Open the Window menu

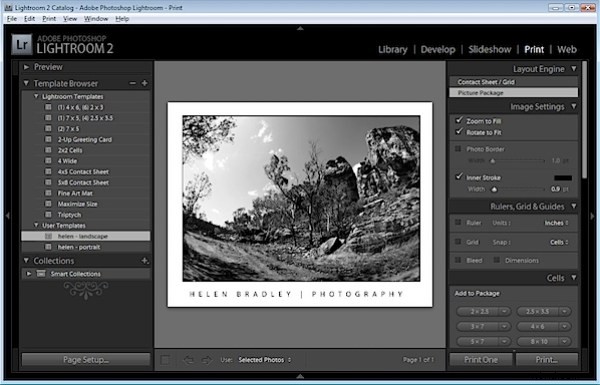point(96,18)
